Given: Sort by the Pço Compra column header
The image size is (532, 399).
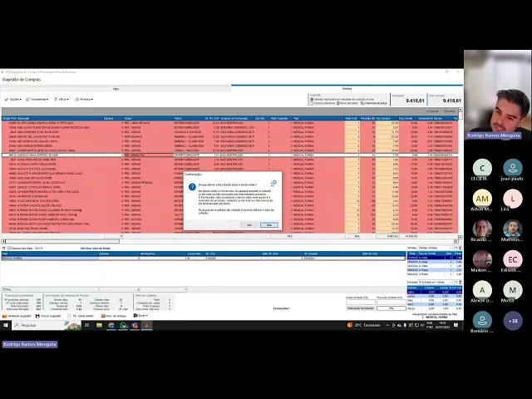Looking at the screenshot, I should 387,118.
